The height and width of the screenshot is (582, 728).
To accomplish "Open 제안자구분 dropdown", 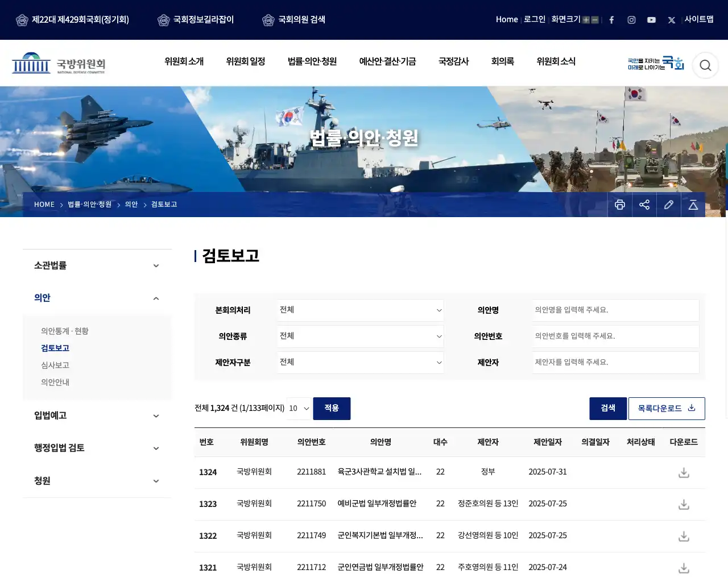I will pyautogui.click(x=361, y=363).
